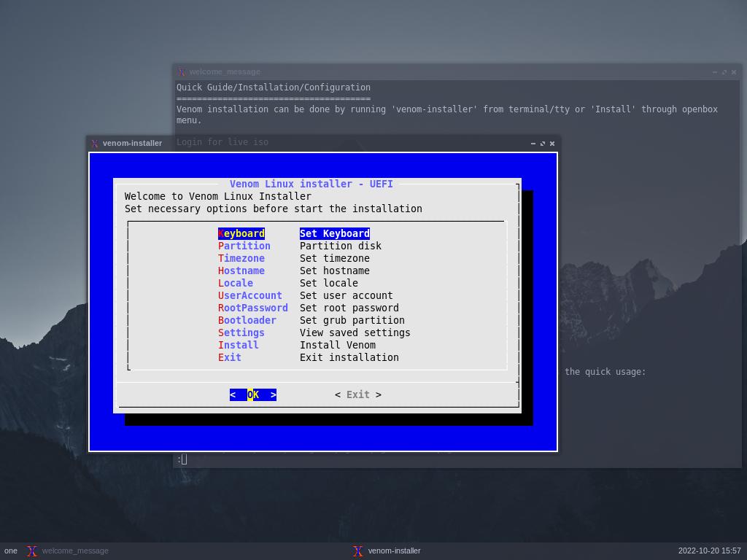Select the Partition menu entry

[x=244, y=246]
